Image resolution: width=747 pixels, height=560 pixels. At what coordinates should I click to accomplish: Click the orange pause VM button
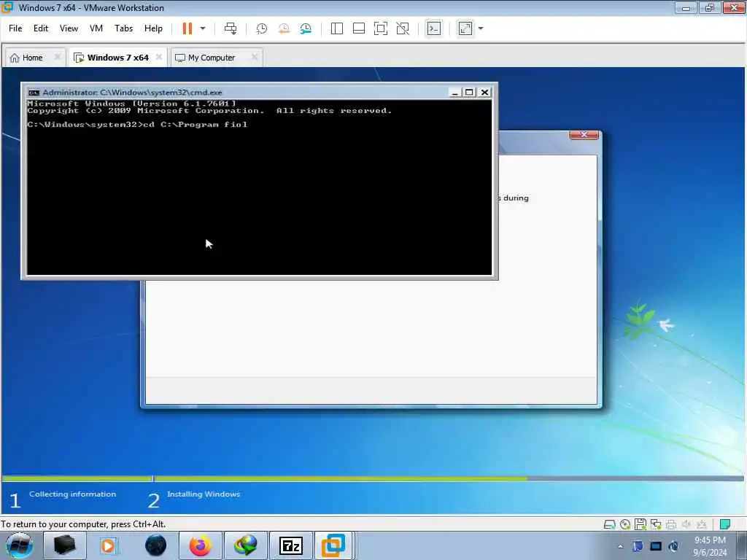(187, 28)
